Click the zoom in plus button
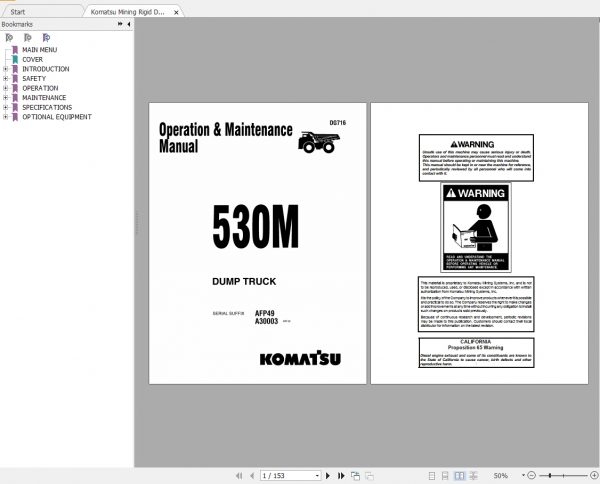600x484 pixels. click(594, 475)
